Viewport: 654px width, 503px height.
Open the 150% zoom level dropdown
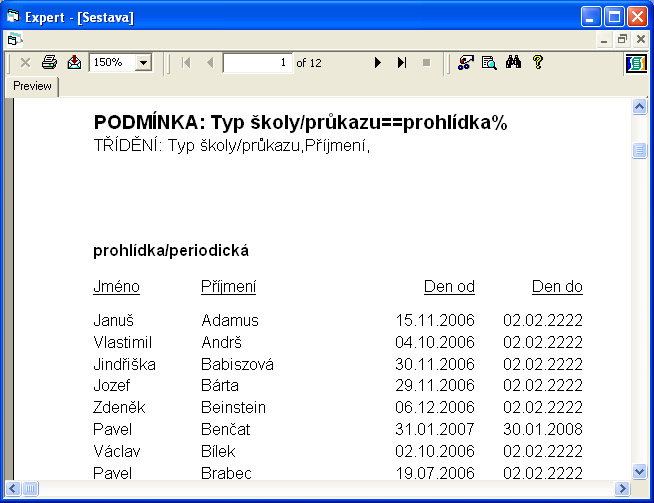[x=142, y=63]
